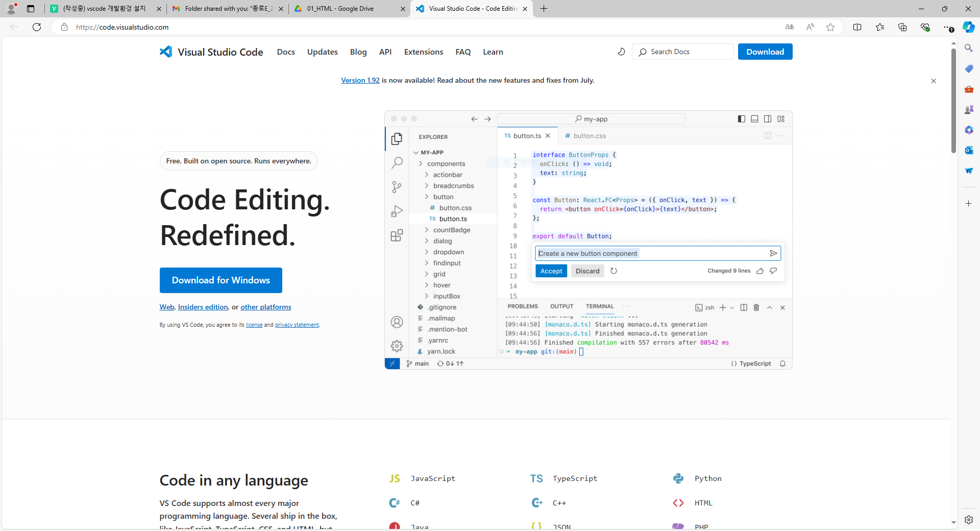Open the sidebar Drop paper-plane icon
The image size is (980, 531).
969,171
